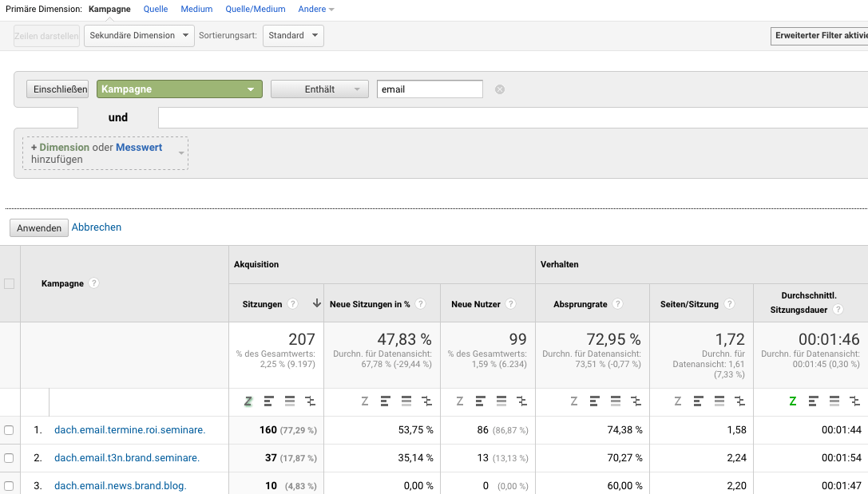Click the Abbrechen link
Image resolution: width=868 pixels, height=494 pixels.
click(x=97, y=227)
